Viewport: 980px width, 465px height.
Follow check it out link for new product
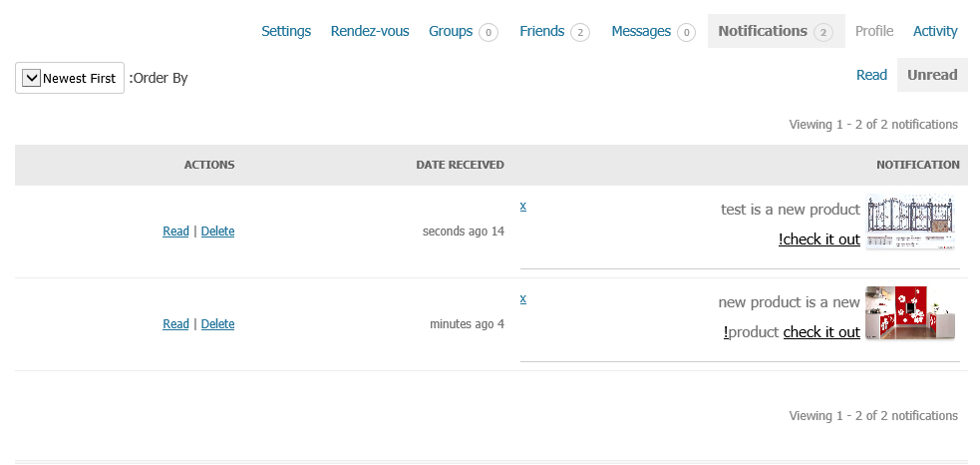pos(821,331)
